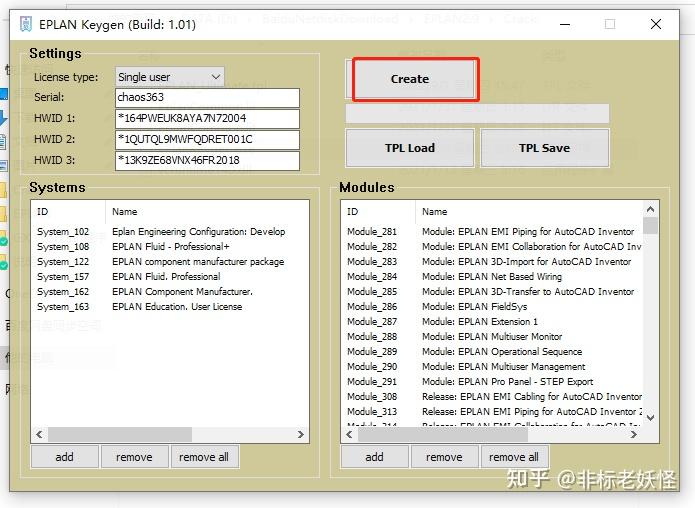
Task: Click add button under Systems
Action: [x=65, y=457]
